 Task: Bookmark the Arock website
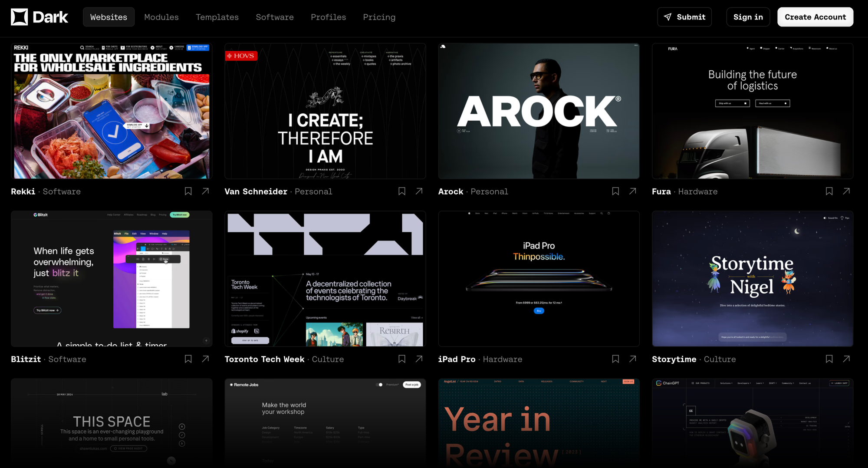tap(615, 191)
